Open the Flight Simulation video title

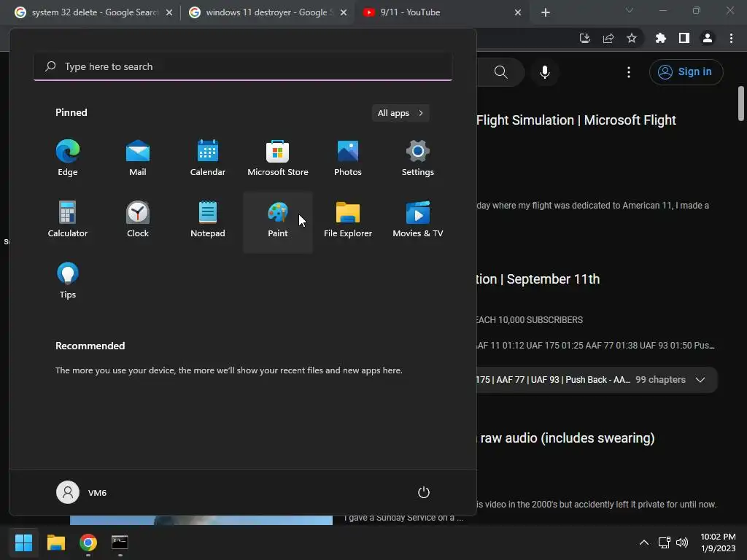576,120
